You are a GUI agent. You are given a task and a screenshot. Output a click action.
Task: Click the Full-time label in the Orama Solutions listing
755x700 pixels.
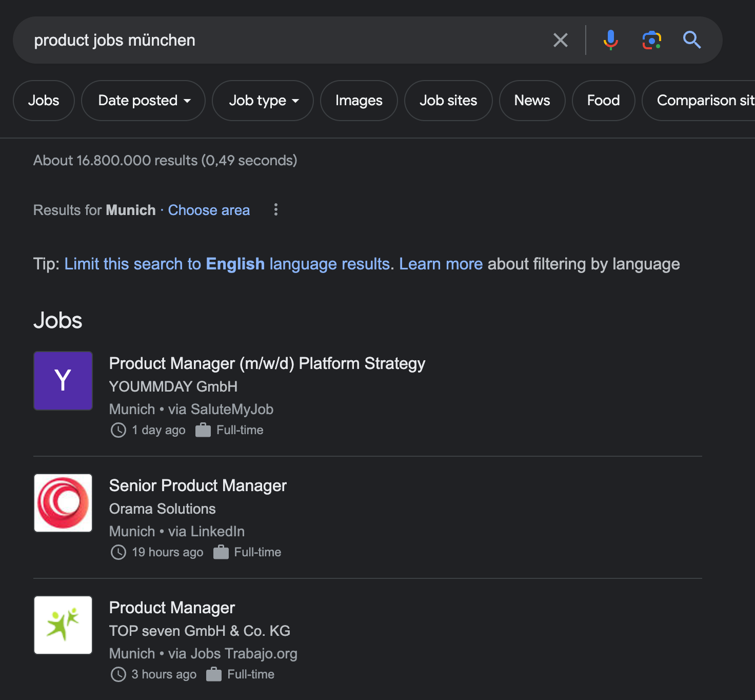[x=257, y=552]
